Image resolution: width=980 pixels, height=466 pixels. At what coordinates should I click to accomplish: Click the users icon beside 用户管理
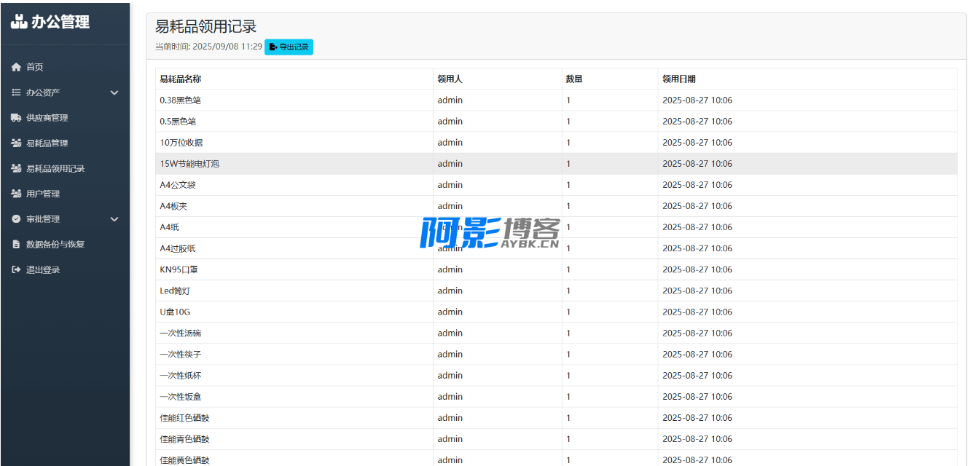click(x=16, y=194)
